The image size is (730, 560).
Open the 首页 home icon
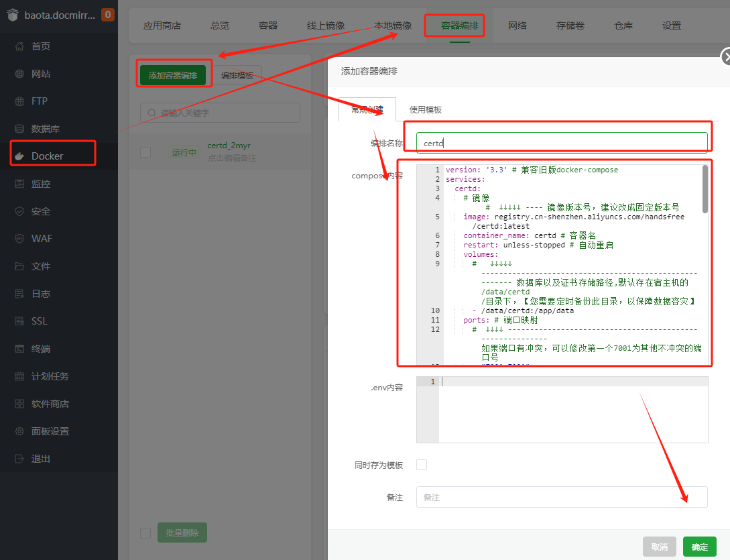(19, 46)
